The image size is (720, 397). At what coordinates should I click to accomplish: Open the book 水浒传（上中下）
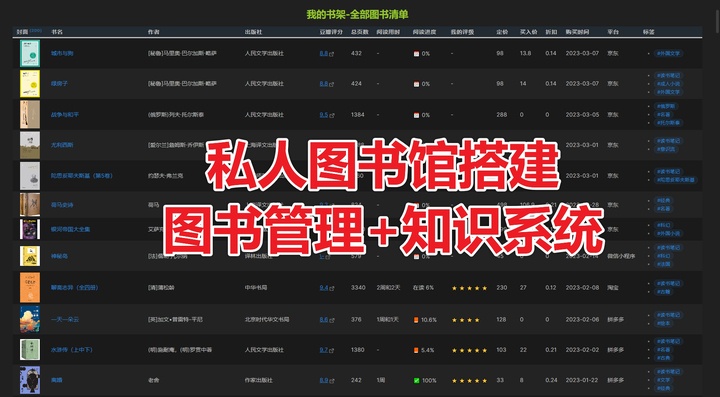(72, 350)
